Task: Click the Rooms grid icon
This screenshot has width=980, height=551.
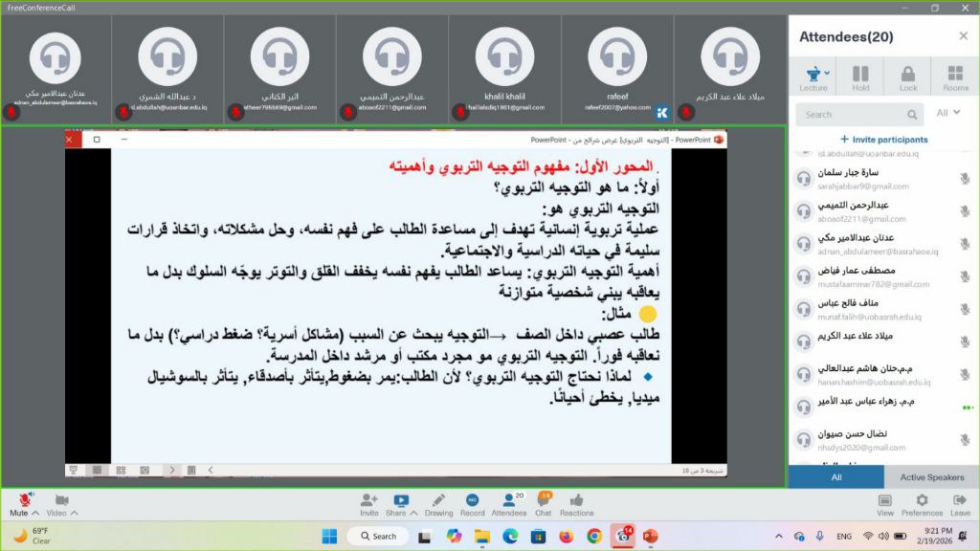Action: click(x=955, y=75)
